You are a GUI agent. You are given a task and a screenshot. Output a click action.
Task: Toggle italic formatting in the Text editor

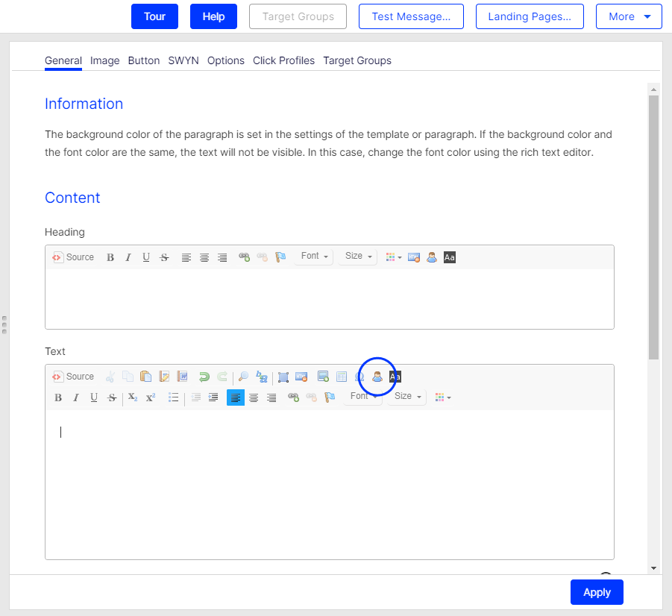pos(76,397)
